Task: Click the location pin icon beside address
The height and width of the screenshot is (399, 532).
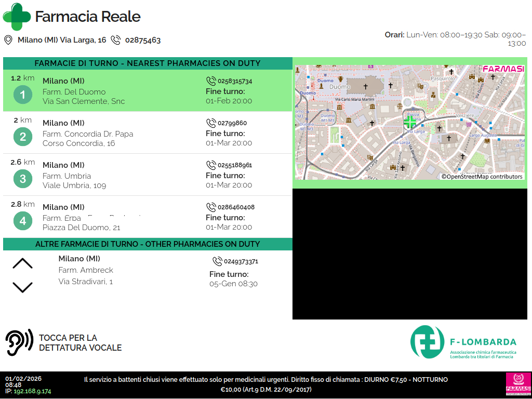Action: click(x=8, y=40)
